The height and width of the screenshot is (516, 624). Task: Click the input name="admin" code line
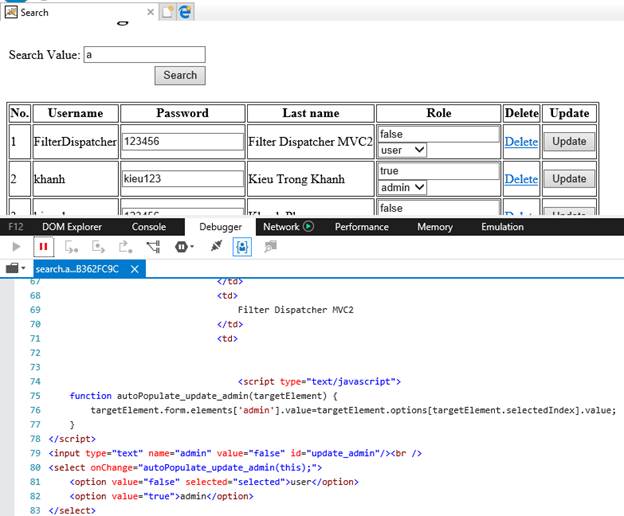click(235, 453)
